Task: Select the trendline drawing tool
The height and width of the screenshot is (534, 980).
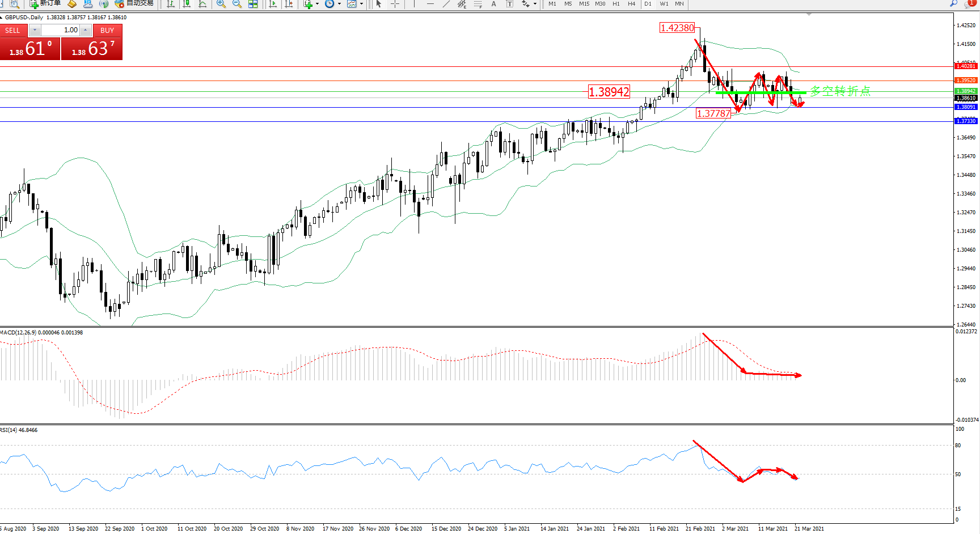Action: pyautogui.click(x=446, y=4)
